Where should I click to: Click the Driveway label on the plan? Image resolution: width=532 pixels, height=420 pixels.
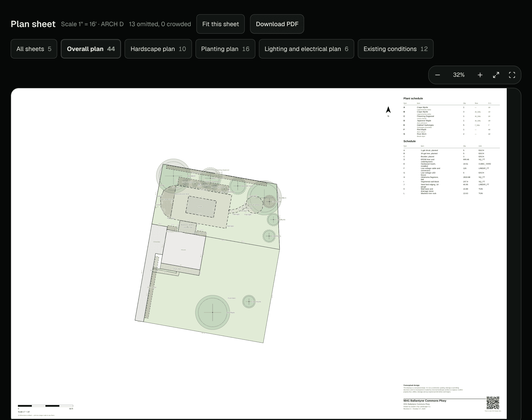pyautogui.click(x=156, y=242)
